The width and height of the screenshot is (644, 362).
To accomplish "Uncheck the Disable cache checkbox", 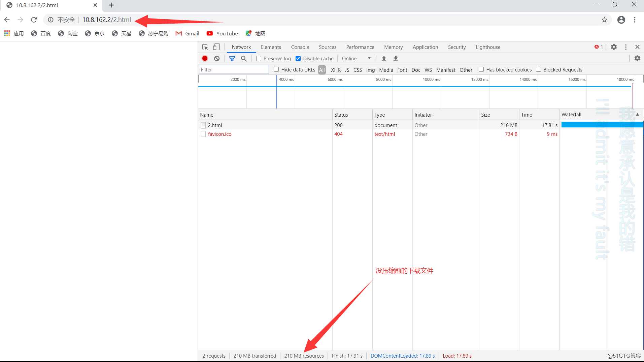I will (x=298, y=58).
